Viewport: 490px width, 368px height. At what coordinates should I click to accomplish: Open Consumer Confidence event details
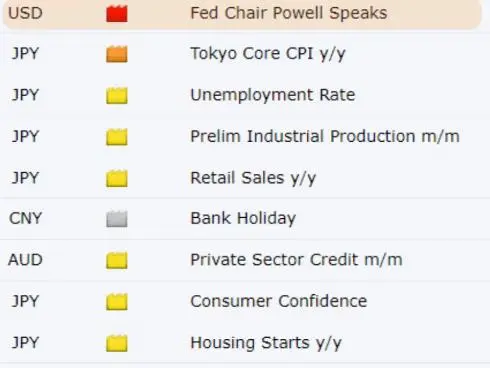pos(279,301)
